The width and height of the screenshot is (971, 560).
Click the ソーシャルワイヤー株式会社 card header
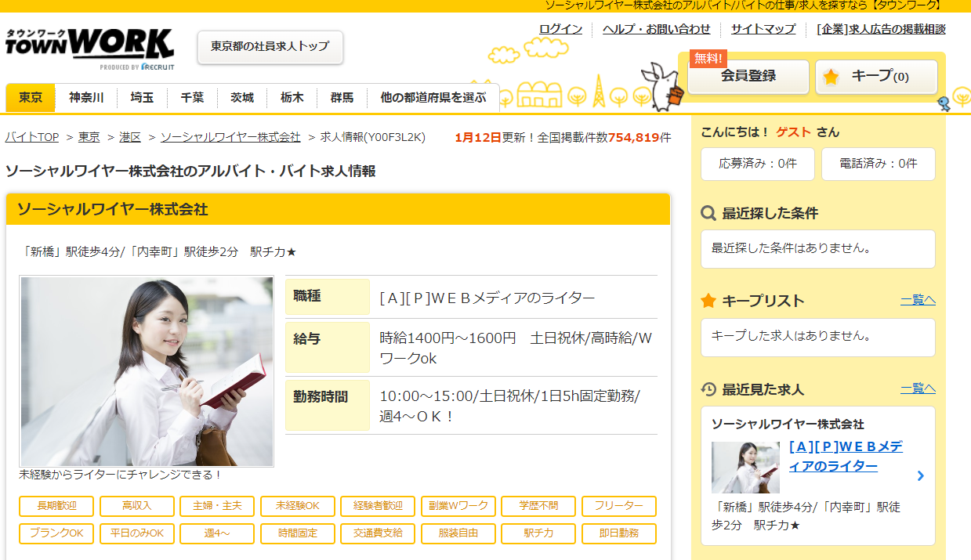[338, 209]
